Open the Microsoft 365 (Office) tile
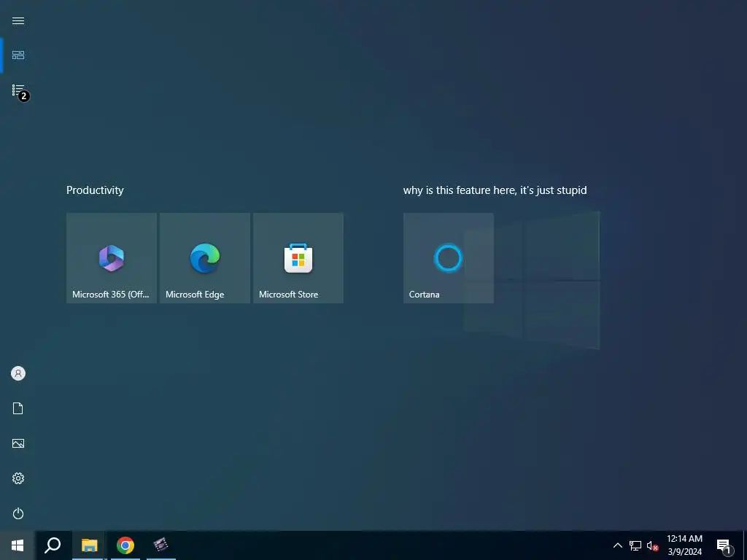 [112, 257]
